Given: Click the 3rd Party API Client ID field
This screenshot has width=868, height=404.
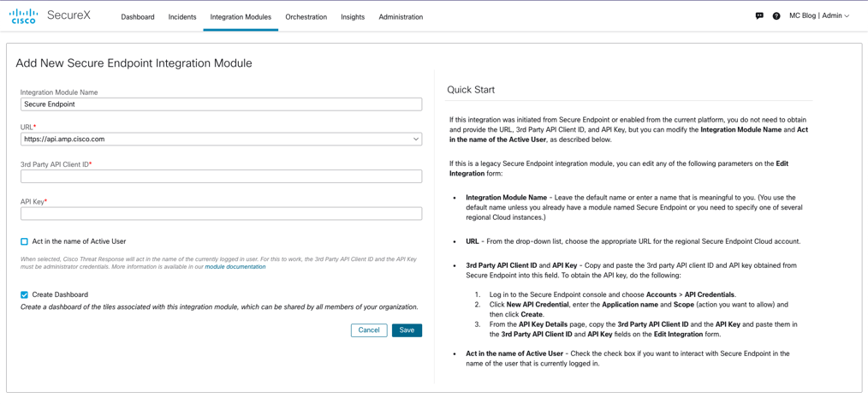Looking at the screenshot, I should point(222,176).
